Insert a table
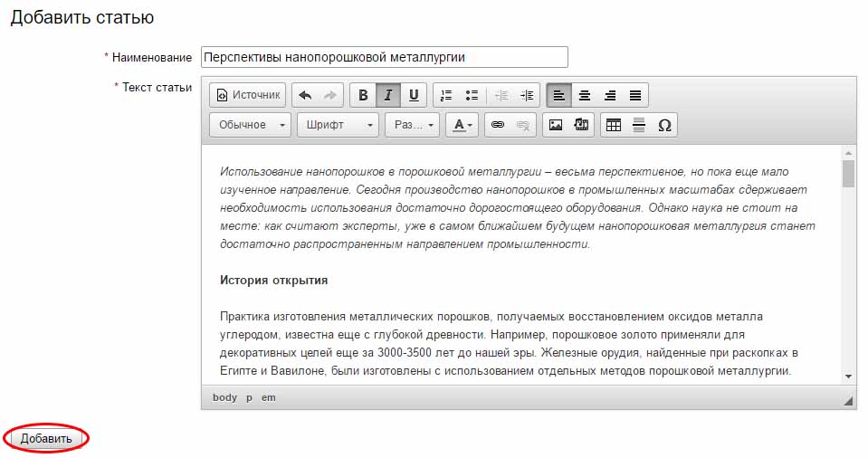Viewport: 868px width, 458px height. click(x=614, y=125)
